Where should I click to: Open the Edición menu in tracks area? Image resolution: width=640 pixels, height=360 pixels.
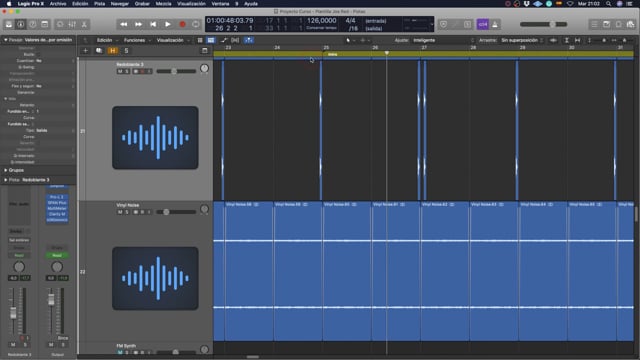(x=107, y=40)
